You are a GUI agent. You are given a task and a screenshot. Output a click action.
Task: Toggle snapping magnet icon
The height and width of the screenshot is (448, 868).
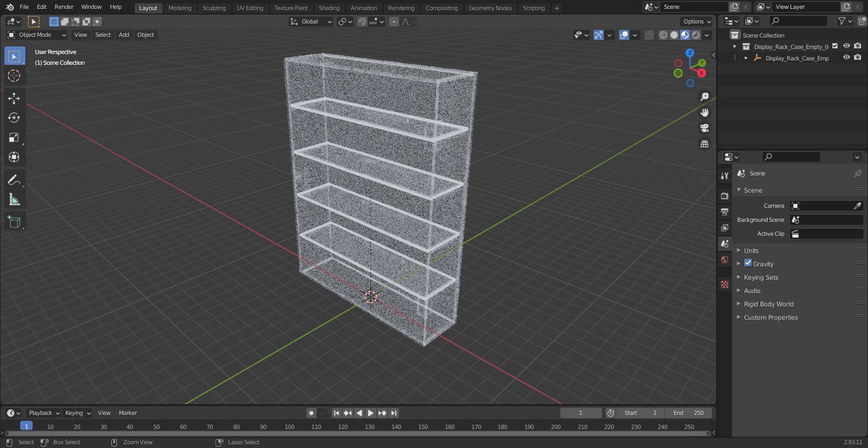pyautogui.click(x=362, y=22)
